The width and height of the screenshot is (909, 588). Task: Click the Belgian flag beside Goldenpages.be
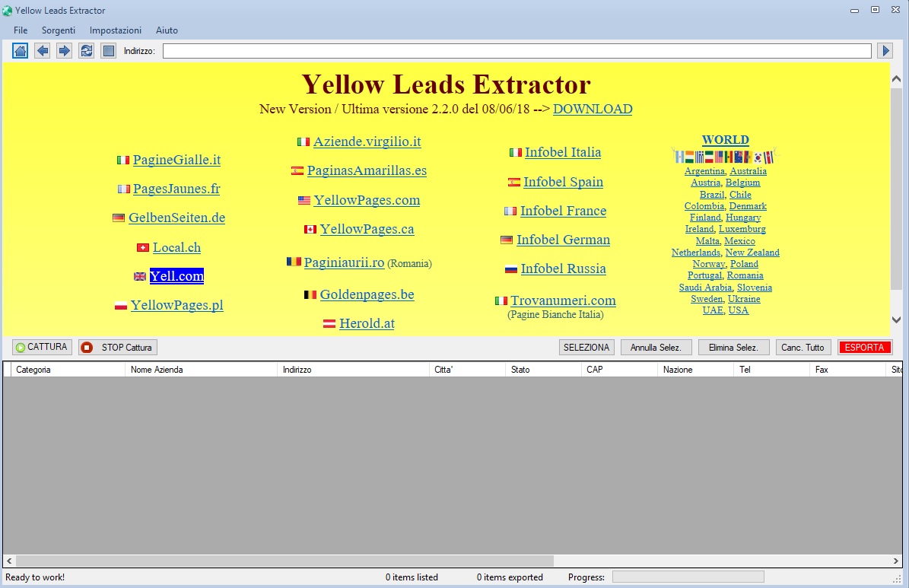coord(310,294)
